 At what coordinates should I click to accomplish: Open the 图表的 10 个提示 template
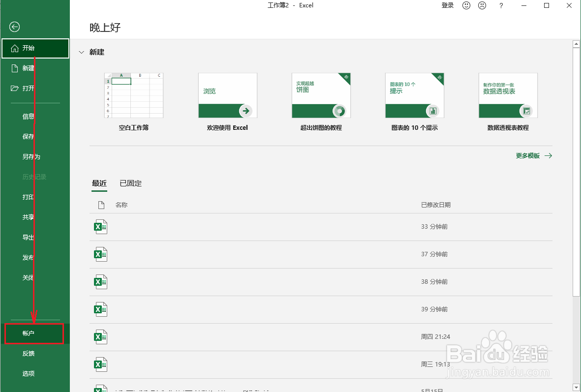(415, 102)
